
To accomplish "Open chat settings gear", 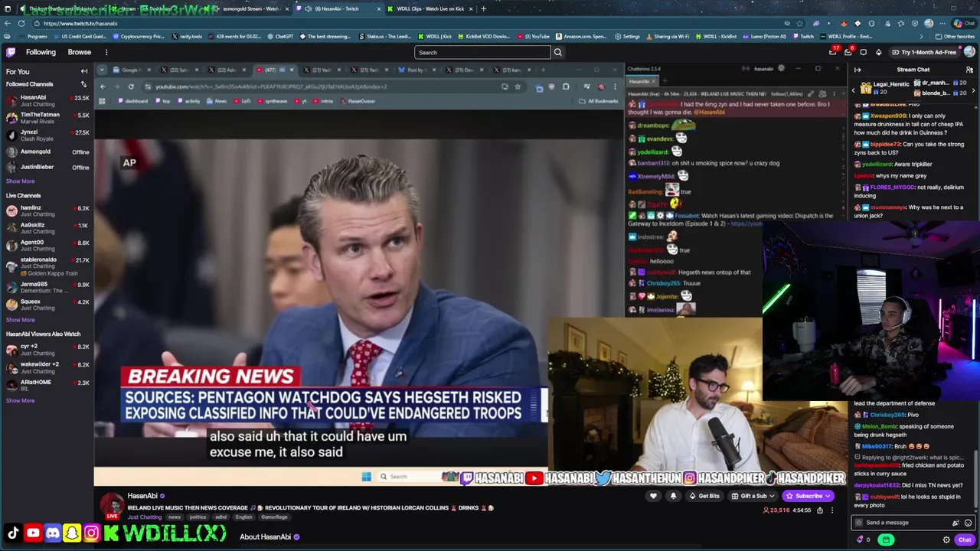I will [x=946, y=540].
